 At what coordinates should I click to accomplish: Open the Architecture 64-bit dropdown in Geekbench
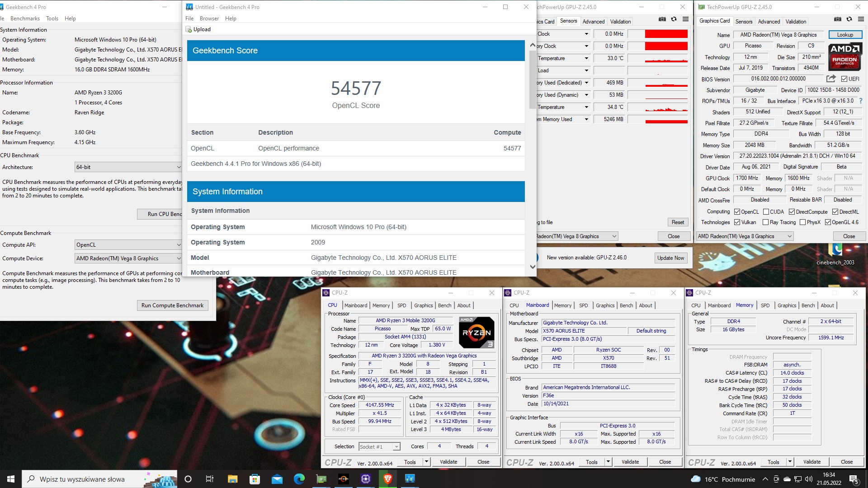tap(128, 167)
